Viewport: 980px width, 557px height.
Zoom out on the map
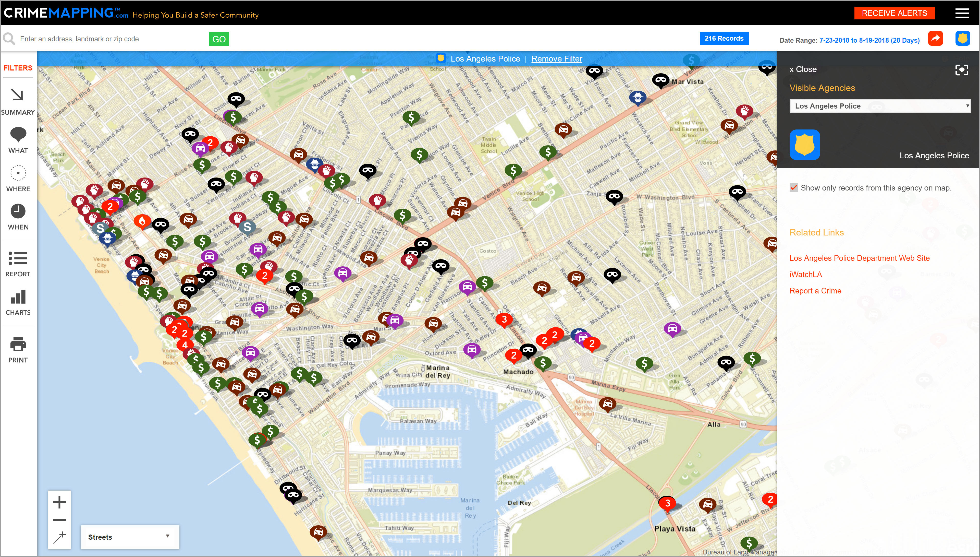point(59,520)
